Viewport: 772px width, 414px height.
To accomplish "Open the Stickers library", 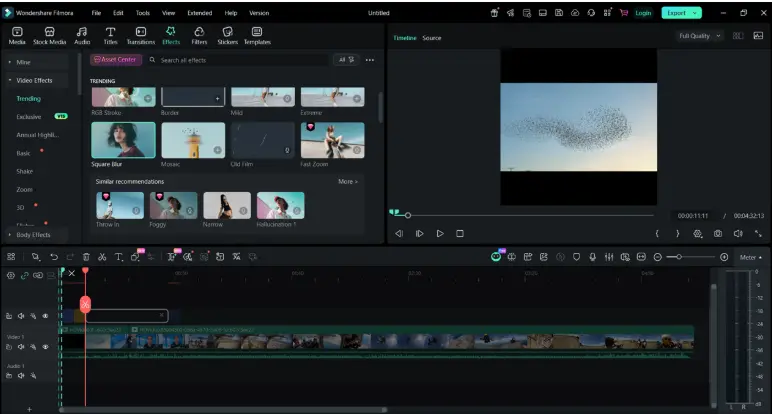I will [227, 36].
